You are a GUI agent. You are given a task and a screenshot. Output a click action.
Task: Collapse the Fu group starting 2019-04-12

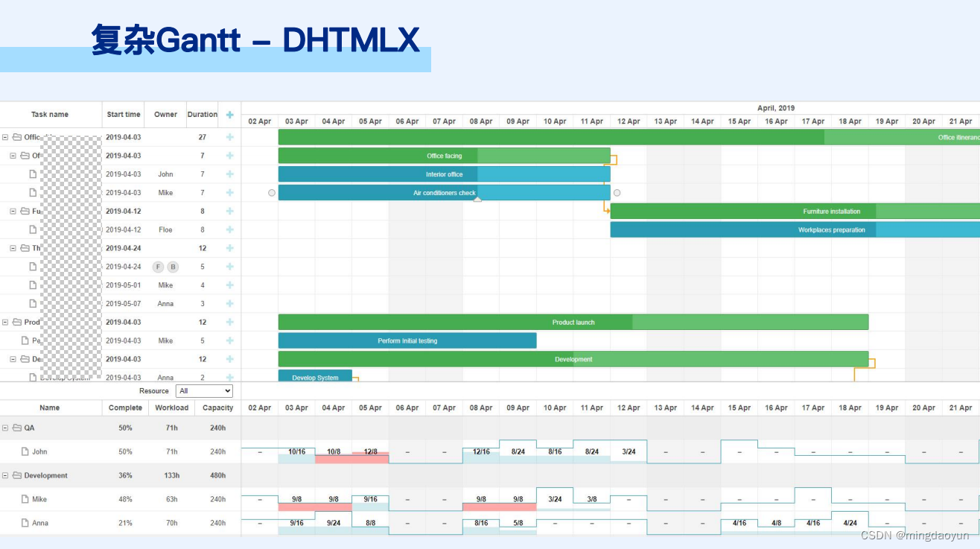(13, 212)
